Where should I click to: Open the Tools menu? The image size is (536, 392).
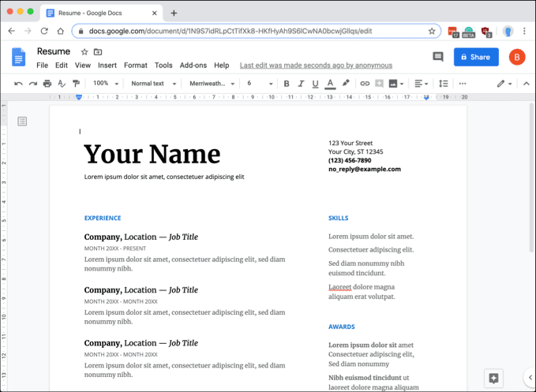163,65
